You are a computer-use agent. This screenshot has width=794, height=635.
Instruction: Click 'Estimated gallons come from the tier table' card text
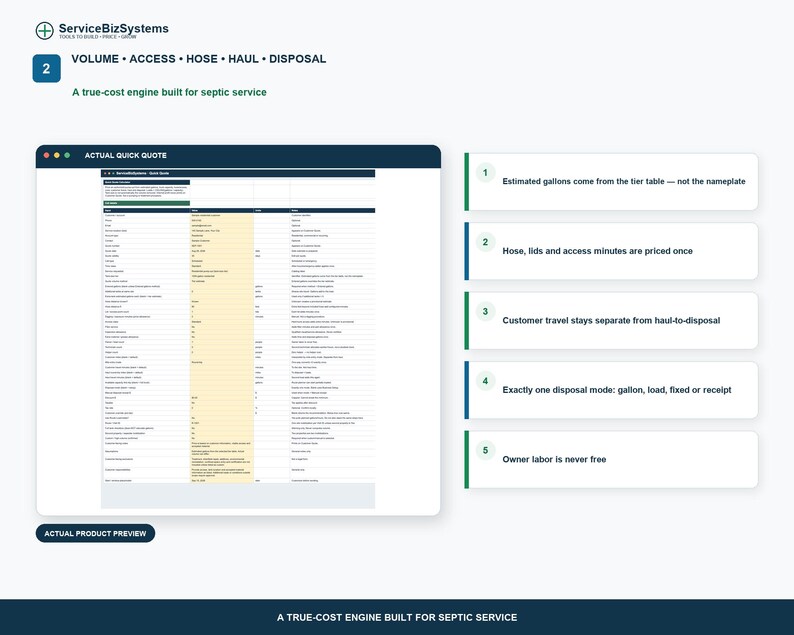[x=624, y=181]
